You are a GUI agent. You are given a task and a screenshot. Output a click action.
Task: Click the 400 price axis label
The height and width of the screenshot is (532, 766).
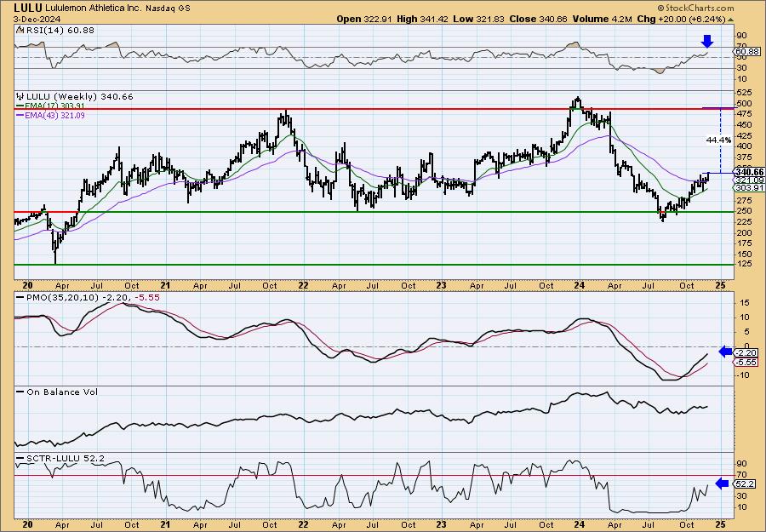click(x=744, y=146)
